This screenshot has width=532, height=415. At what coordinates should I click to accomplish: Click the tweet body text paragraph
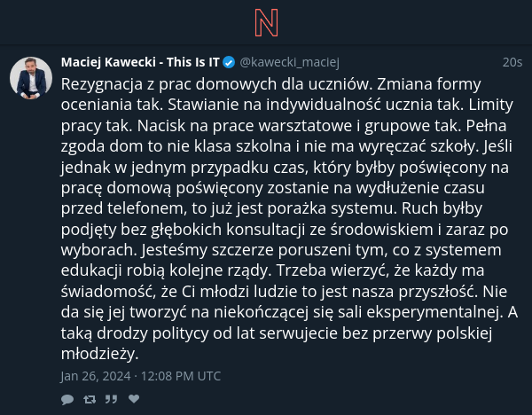[289, 218]
